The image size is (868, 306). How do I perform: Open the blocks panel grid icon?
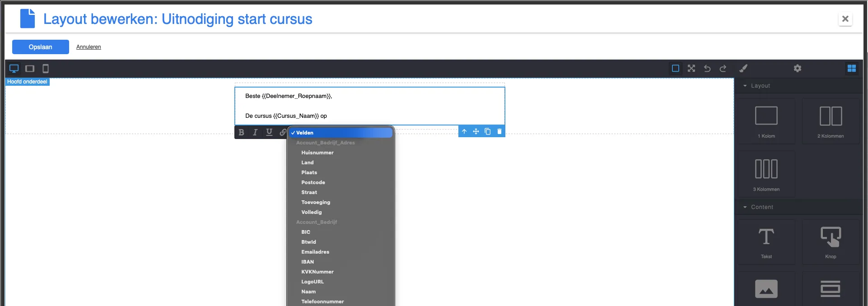(852, 68)
